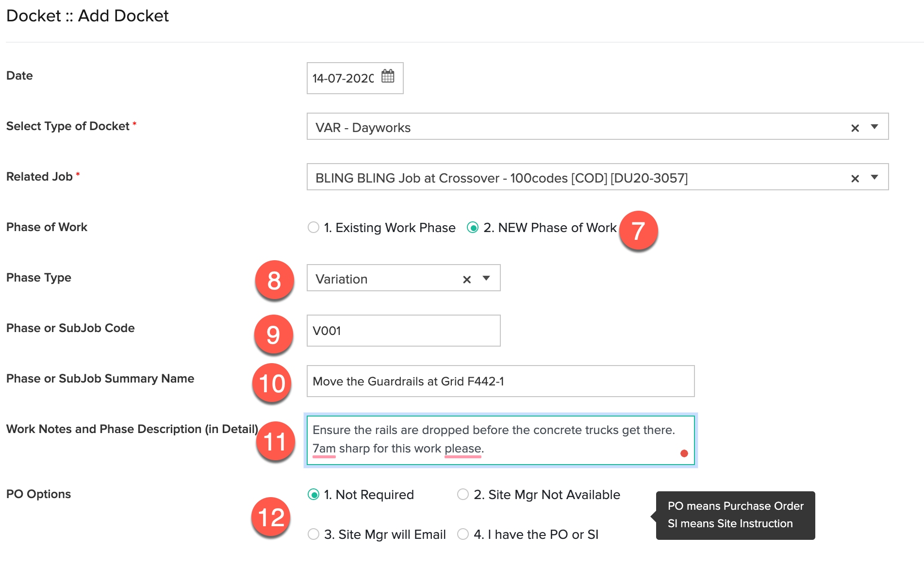
Task: Open the Variation phase type combo box
Action: coord(403,278)
